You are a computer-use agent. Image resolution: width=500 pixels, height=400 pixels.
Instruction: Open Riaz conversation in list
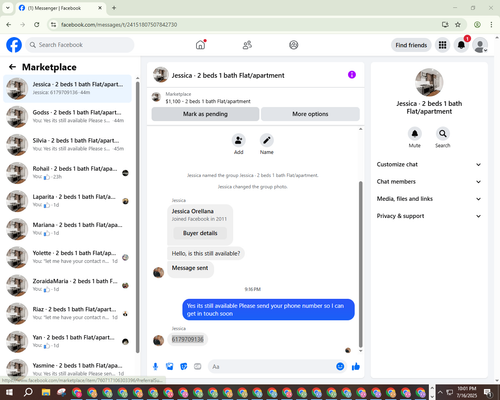pyautogui.click(x=68, y=313)
